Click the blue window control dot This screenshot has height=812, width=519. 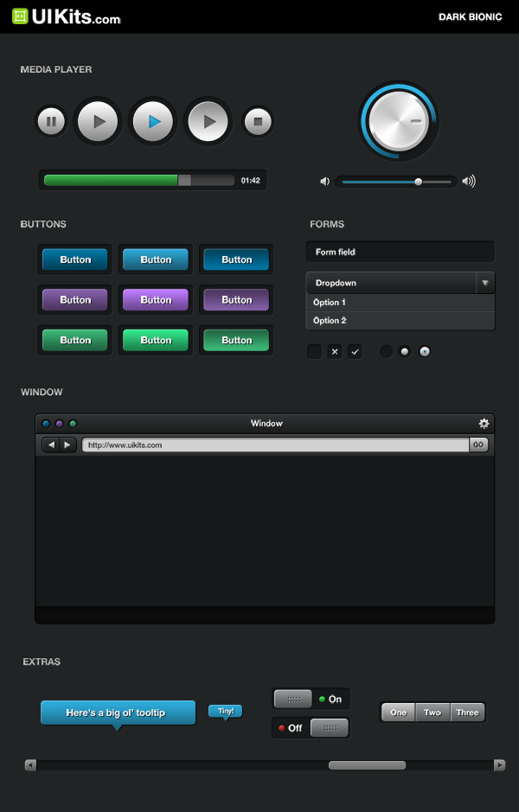(46, 424)
